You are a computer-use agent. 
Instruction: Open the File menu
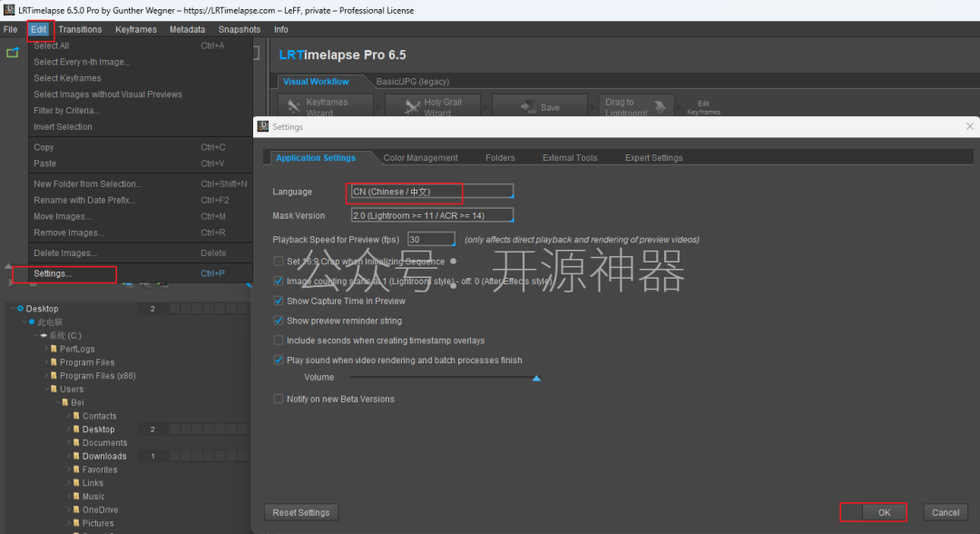(10, 29)
